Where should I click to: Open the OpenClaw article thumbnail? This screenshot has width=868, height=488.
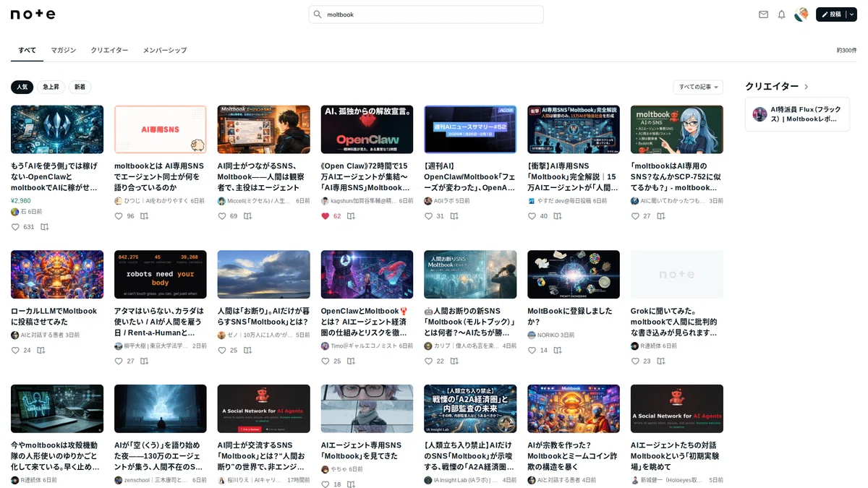(x=367, y=129)
